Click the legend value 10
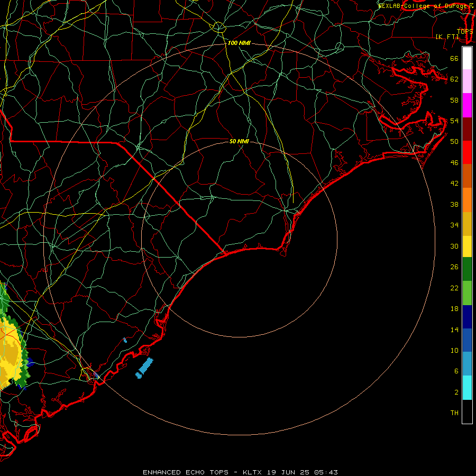 454,350
